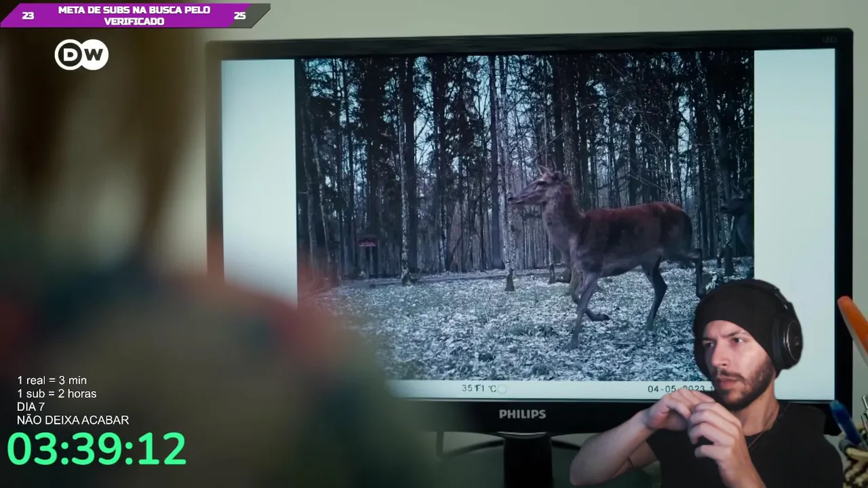Click the sub goal target 25
This screenshot has width=868, height=488.
pos(239,16)
